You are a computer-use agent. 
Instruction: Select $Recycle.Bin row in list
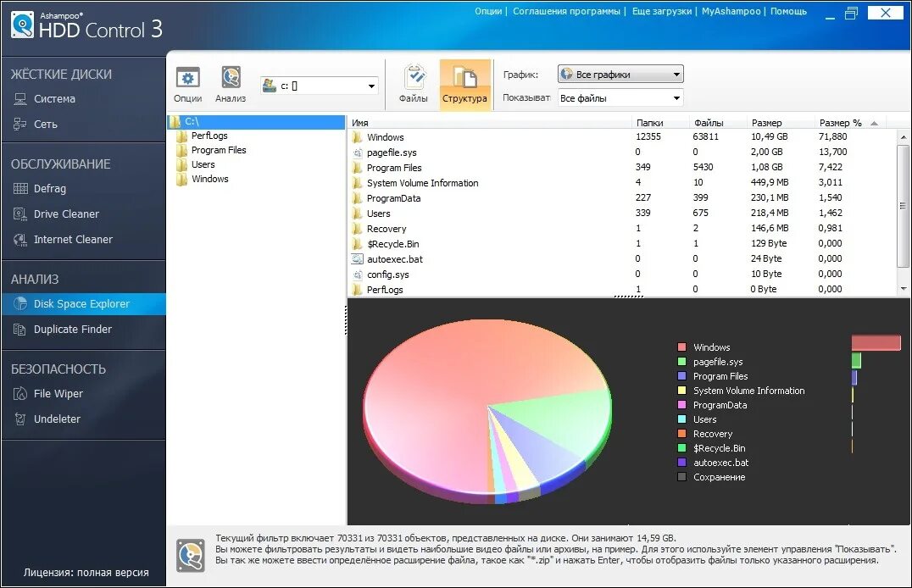622,244
